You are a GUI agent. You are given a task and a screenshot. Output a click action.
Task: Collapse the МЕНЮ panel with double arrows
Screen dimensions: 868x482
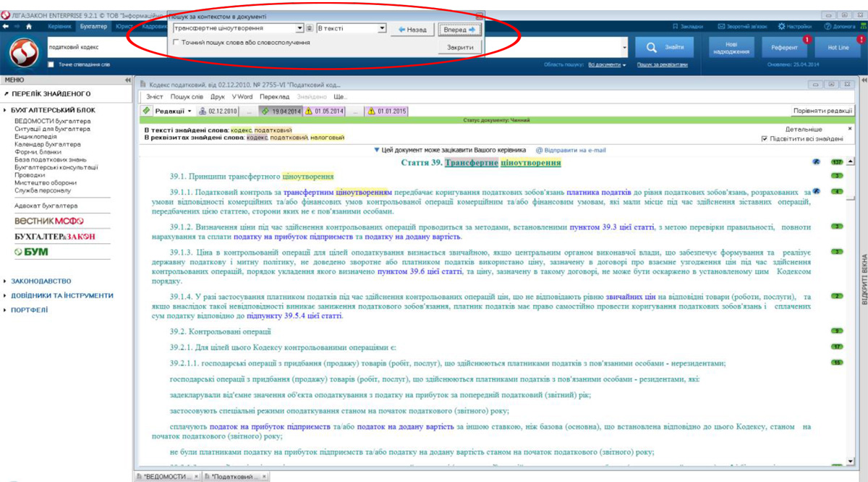(x=128, y=80)
